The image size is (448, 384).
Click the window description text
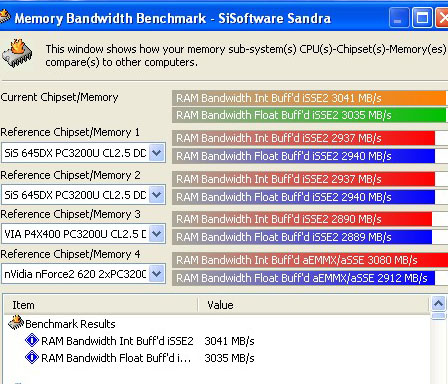pyautogui.click(x=246, y=55)
